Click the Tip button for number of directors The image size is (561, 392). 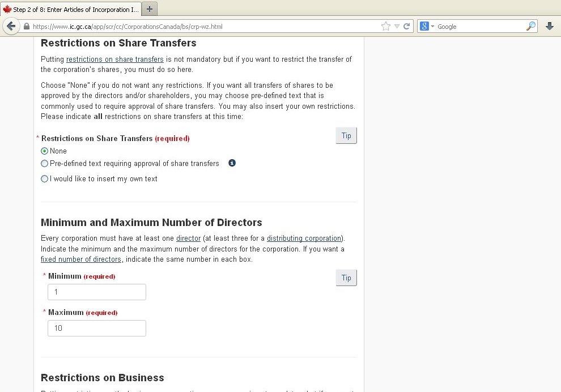pyautogui.click(x=346, y=278)
